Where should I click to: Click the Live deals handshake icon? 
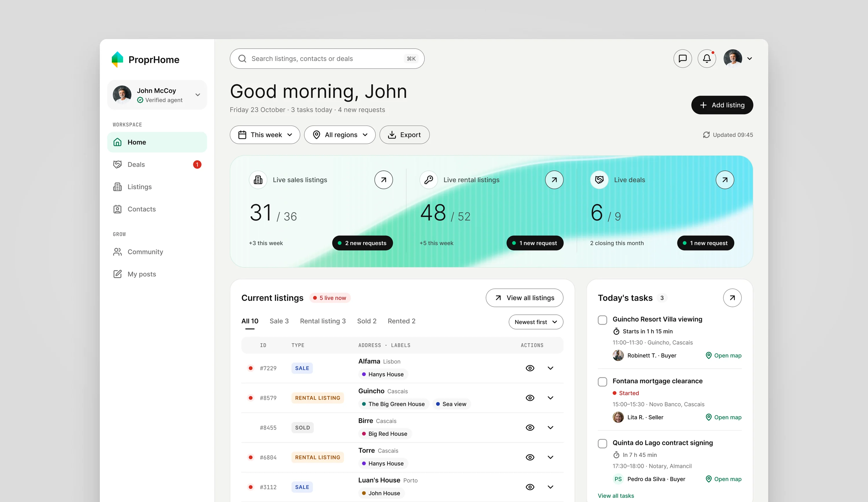click(599, 180)
